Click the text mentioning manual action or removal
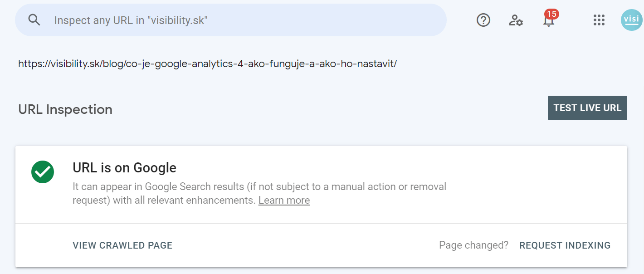644x274 pixels. (x=363, y=186)
